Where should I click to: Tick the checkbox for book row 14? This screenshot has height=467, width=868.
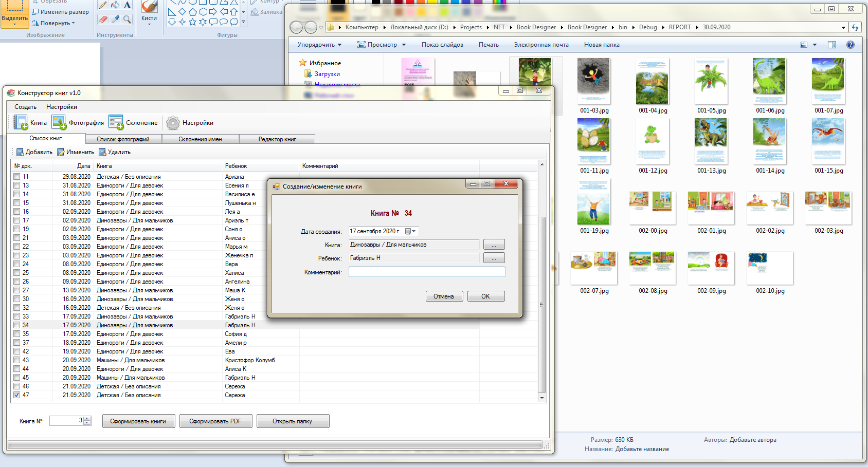(17, 194)
